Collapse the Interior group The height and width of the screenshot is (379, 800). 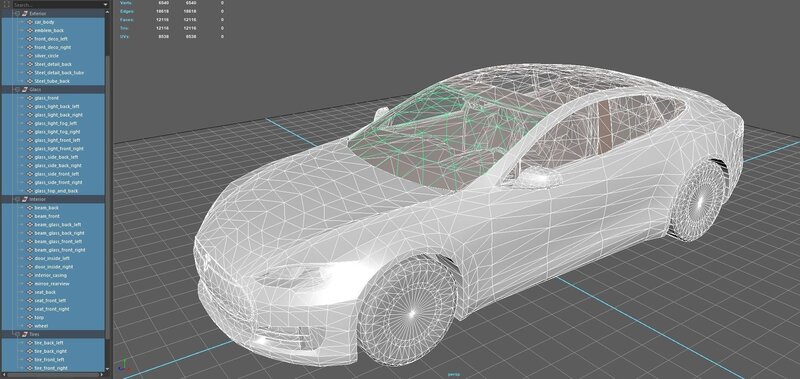(x=17, y=199)
